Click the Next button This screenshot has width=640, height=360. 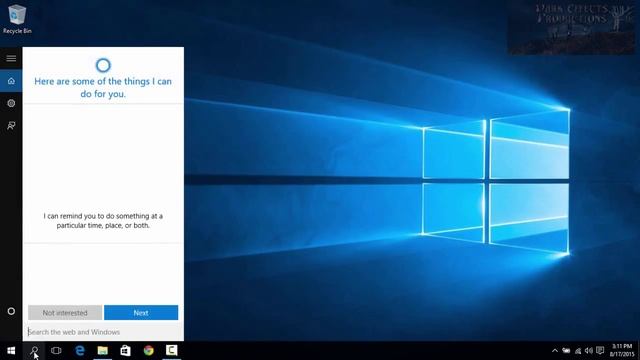pos(141,313)
